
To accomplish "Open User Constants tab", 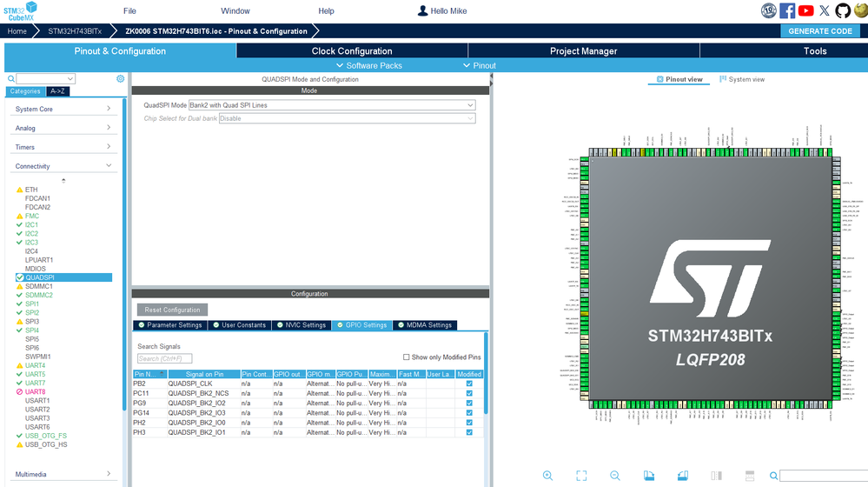I will pyautogui.click(x=239, y=325).
